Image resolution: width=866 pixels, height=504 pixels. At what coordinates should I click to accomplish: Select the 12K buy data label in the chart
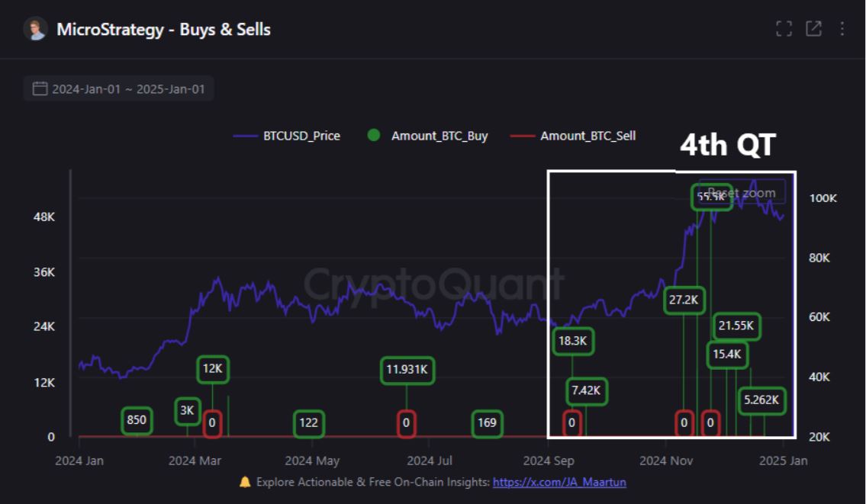tap(213, 369)
